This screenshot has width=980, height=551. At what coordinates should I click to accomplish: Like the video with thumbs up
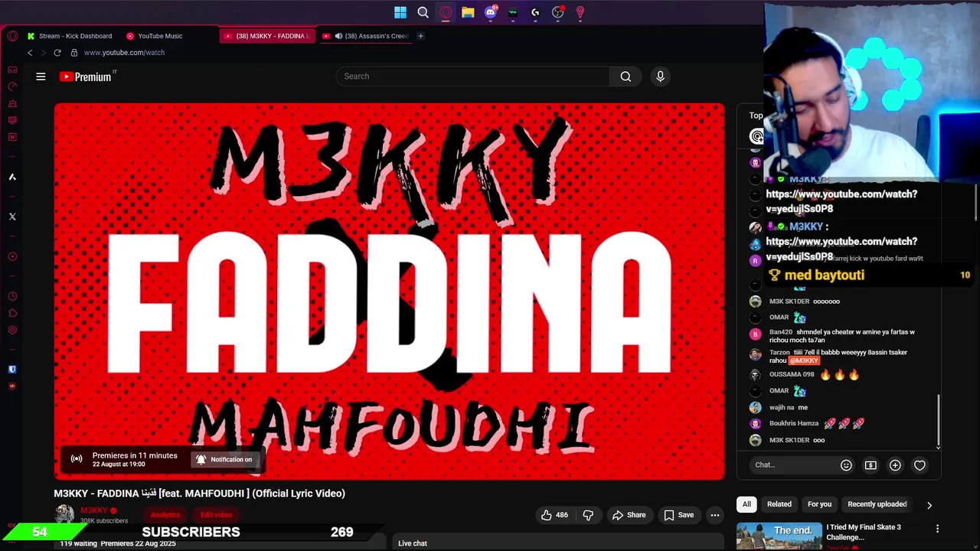click(554, 515)
